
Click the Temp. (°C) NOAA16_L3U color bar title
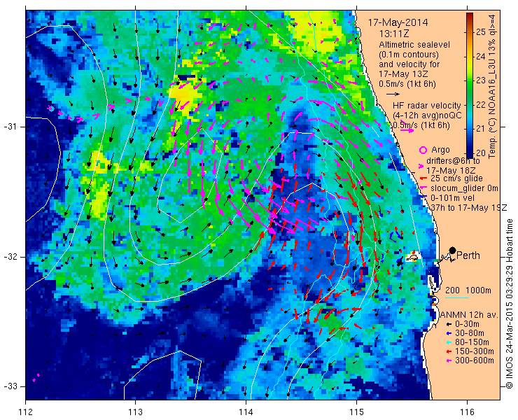click(492, 85)
